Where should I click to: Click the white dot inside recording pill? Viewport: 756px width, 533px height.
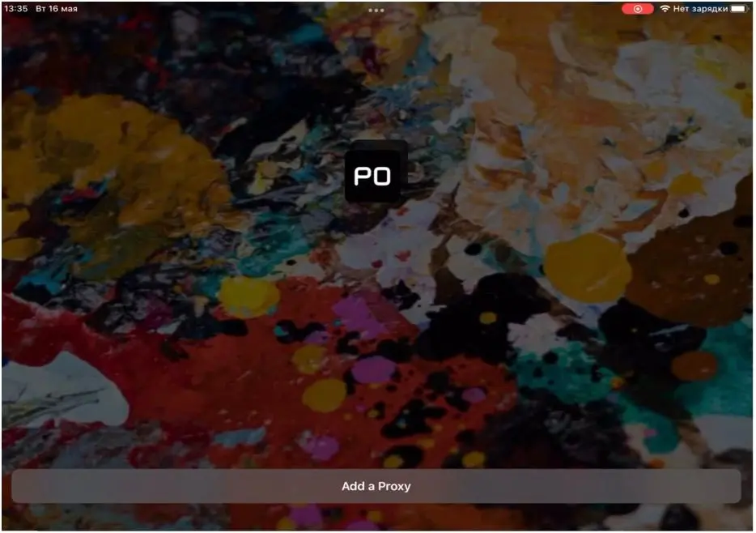638,9
